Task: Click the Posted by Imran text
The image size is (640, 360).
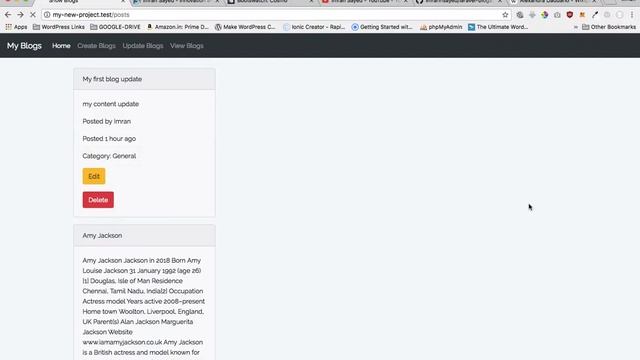Action: click(107, 121)
